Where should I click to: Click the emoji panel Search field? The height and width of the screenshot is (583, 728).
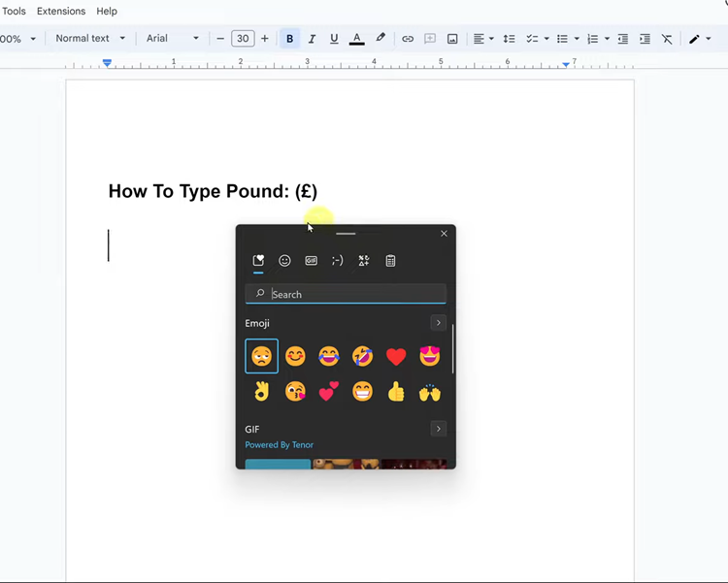point(346,294)
